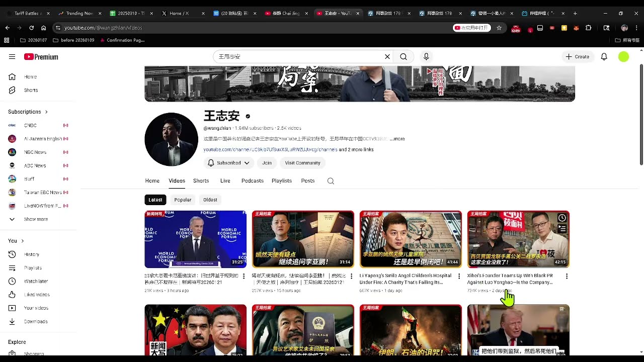Click the Create button

(578, 57)
